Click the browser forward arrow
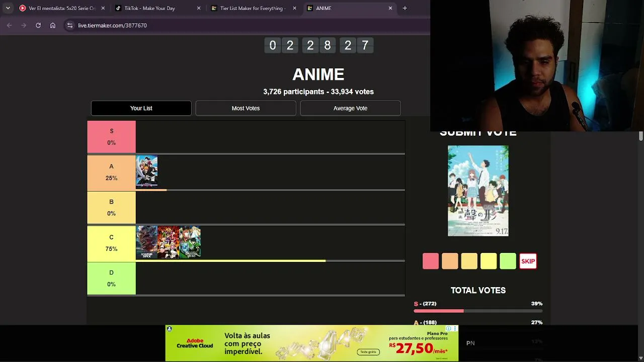The image size is (644, 362). click(24, 25)
